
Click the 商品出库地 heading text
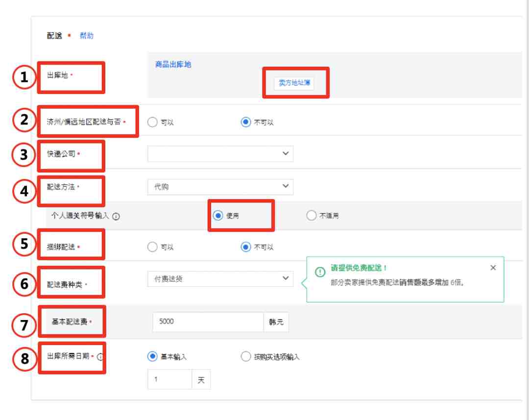(x=173, y=64)
